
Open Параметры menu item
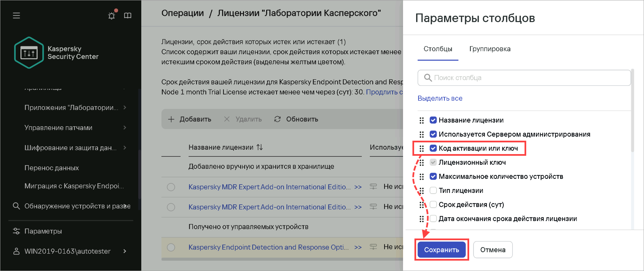43,231
